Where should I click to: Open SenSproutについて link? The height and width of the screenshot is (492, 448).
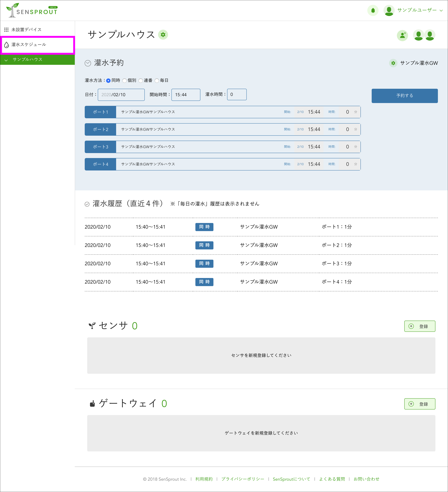tap(291, 479)
